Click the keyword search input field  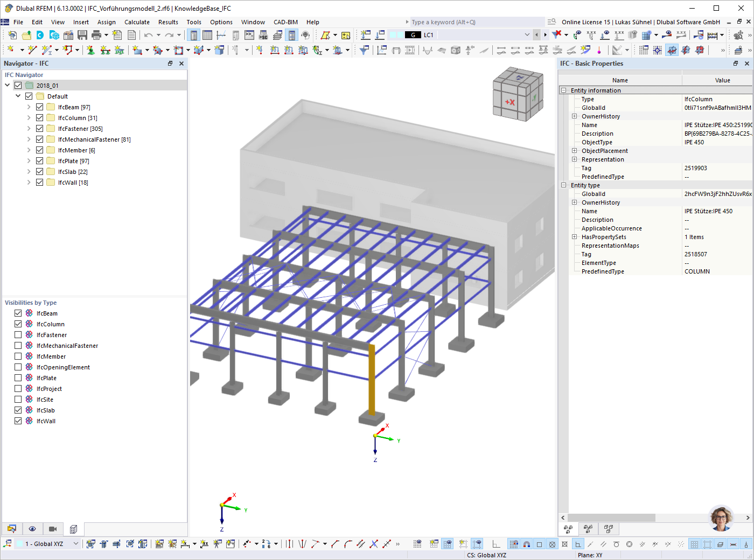pyautogui.click(x=476, y=22)
